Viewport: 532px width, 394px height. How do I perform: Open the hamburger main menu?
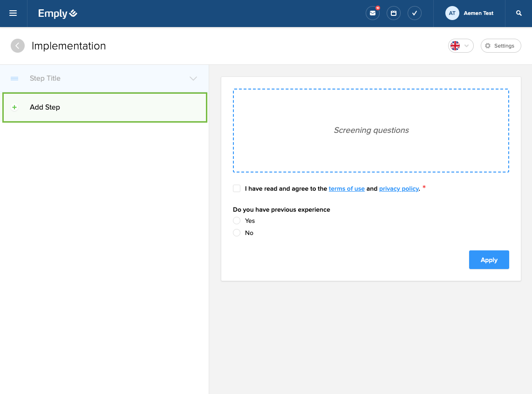click(x=13, y=14)
